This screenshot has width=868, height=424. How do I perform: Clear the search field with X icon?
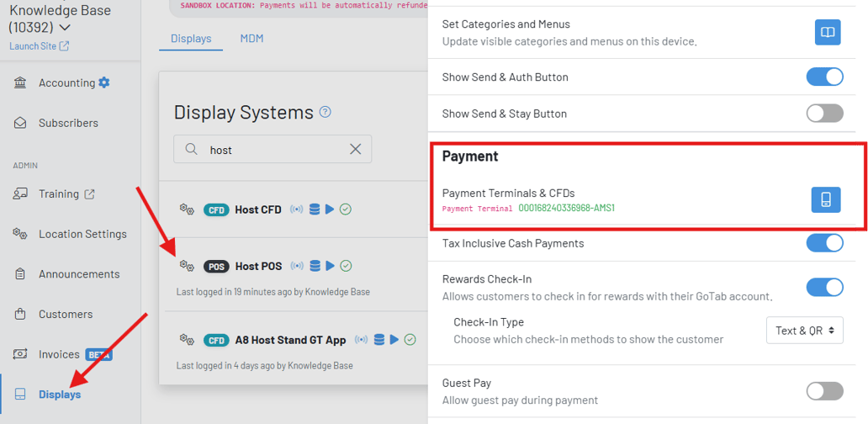[x=355, y=150]
